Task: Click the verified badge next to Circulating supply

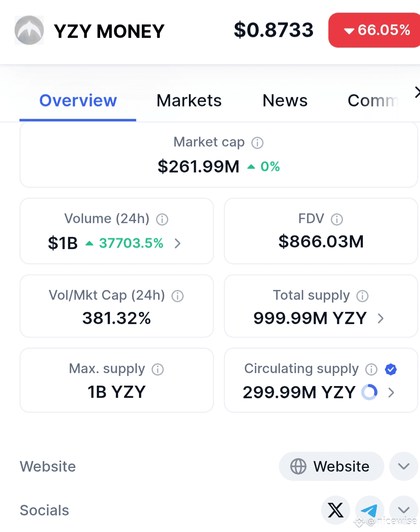Action: tap(391, 369)
